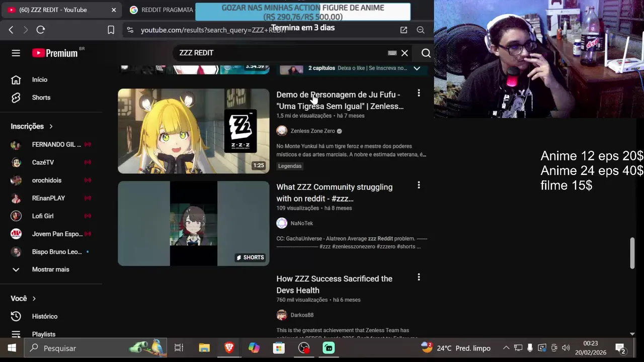Open orochidois channel subscription

pos(51,180)
